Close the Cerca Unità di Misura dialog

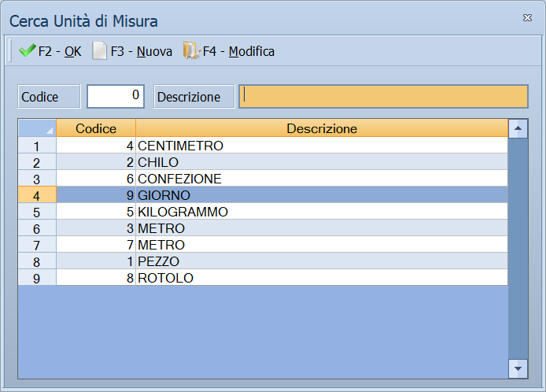(x=527, y=18)
